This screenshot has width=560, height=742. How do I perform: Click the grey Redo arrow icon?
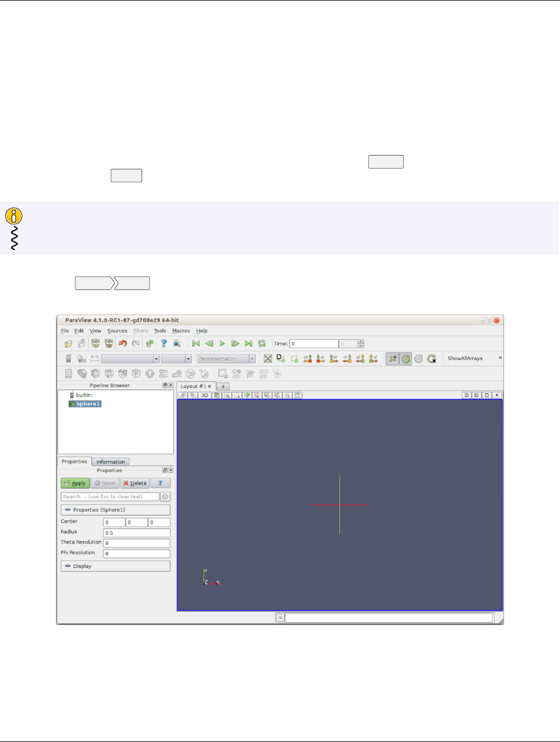pos(136,344)
